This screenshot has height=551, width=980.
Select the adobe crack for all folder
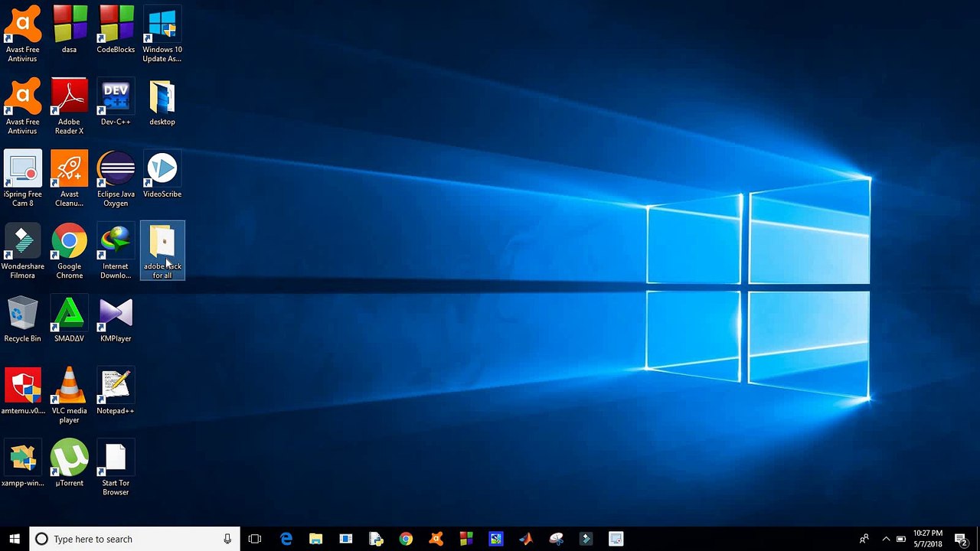click(162, 251)
